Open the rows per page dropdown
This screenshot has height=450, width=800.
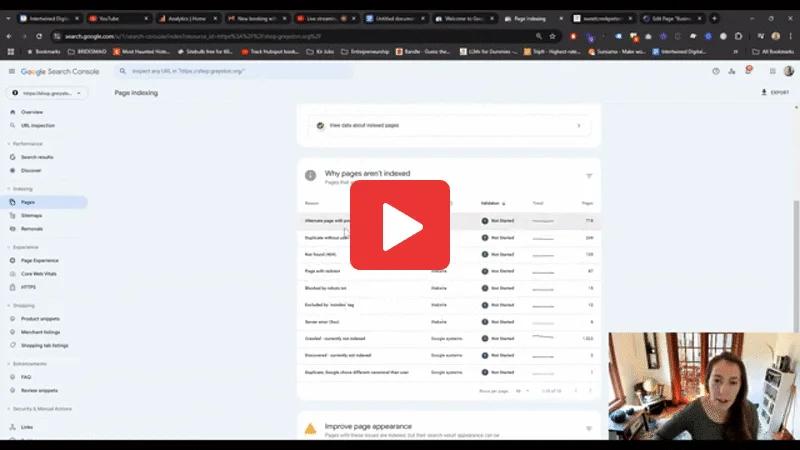coord(521,391)
